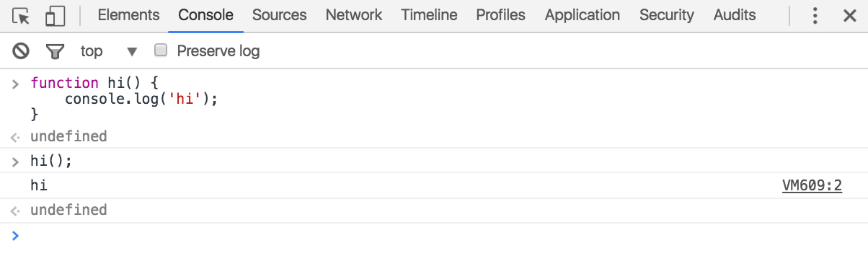Select the Profiles tab
This screenshot has height=261, width=868.
(x=501, y=15)
